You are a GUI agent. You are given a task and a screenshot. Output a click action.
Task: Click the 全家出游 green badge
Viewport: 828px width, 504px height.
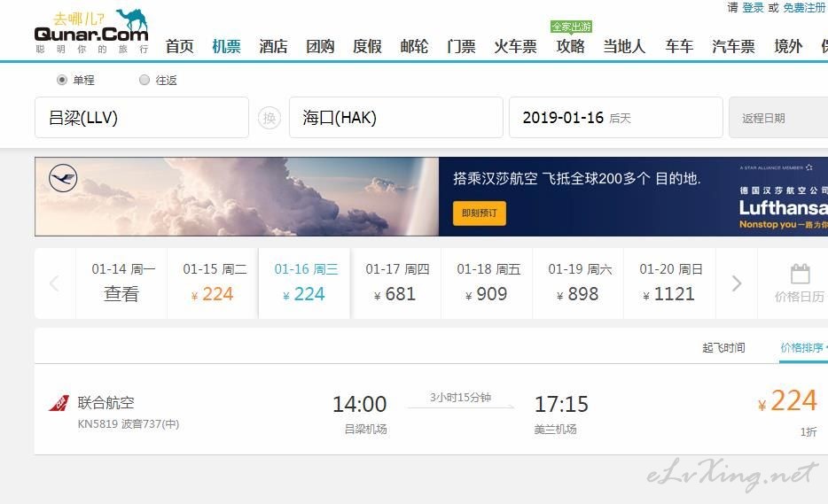(571, 27)
